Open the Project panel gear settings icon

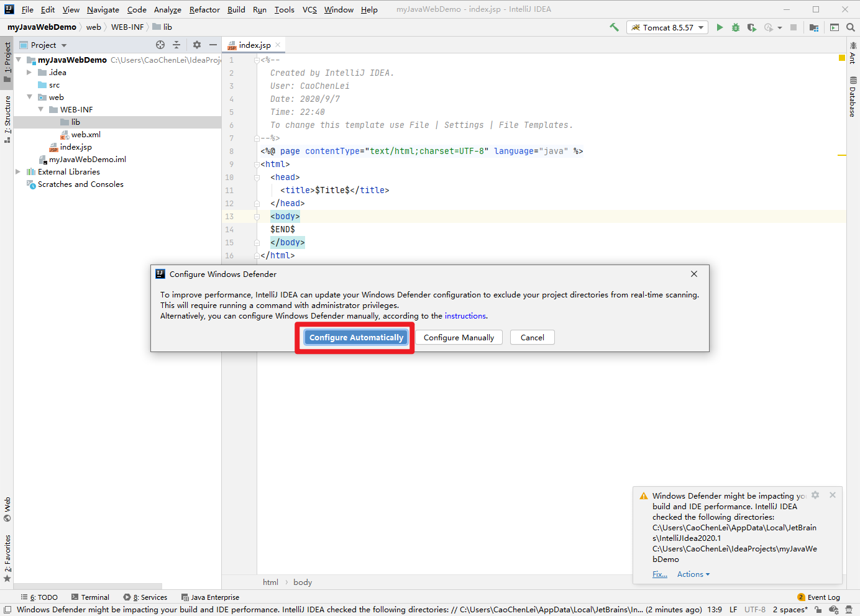tap(197, 45)
